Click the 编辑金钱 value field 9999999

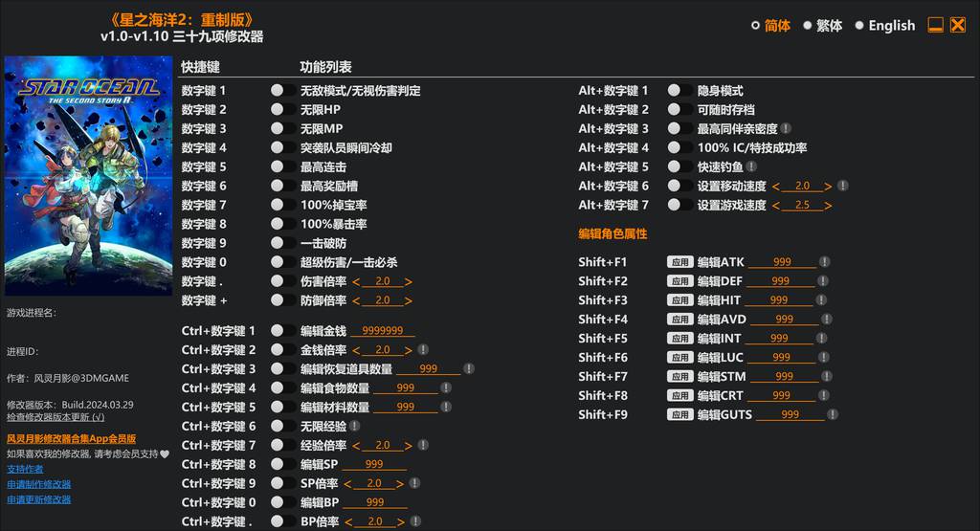[383, 331]
